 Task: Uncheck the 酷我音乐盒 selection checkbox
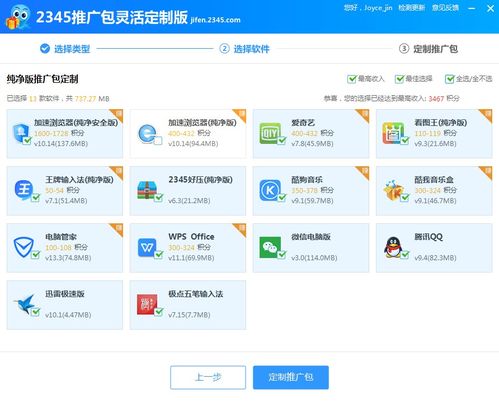pyautogui.click(x=405, y=198)
